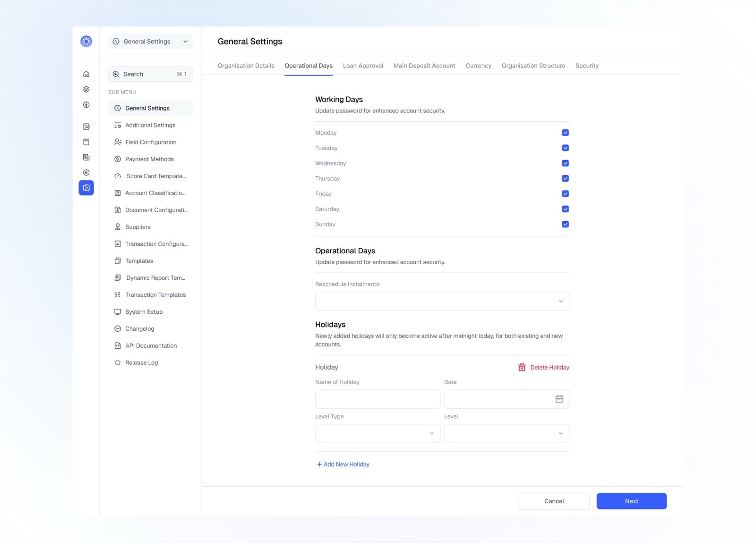This screenshot has width=756, height=543.
Task: Open the stacked layers icon in the sidebar
Action: (x=86, y=89)
